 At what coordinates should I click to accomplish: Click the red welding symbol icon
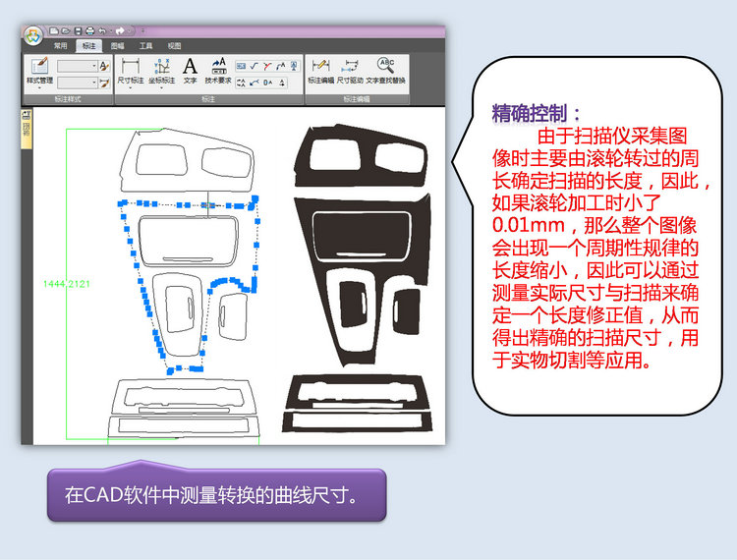coord(267,66)
